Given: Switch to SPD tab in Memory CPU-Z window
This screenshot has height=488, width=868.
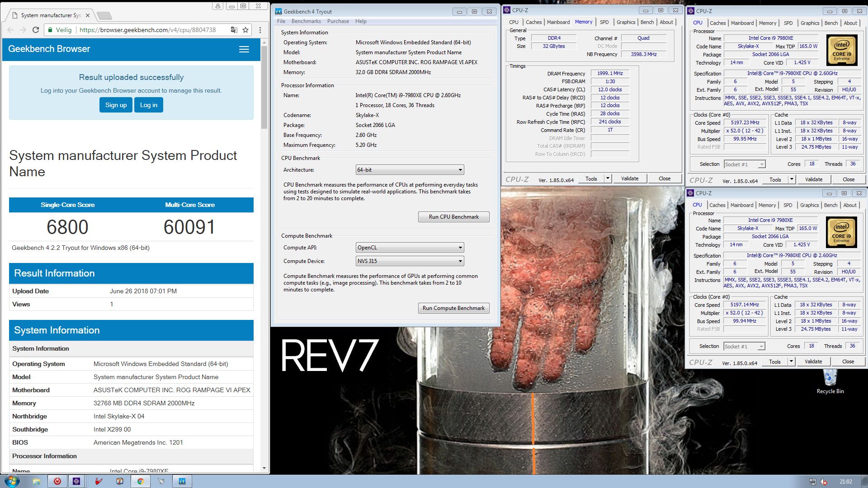Looking at the screenshot, I should (x=604, y=22).
